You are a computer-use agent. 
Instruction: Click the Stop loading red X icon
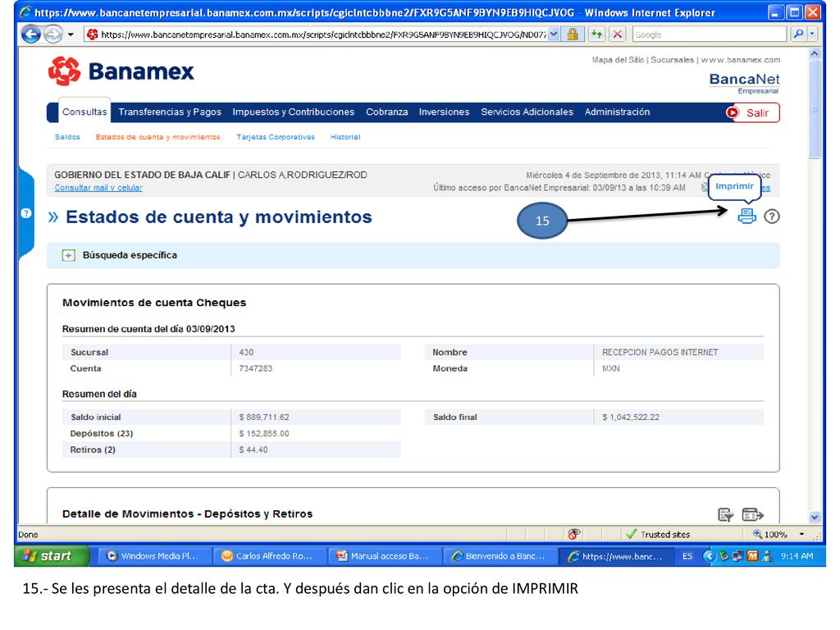618,34
